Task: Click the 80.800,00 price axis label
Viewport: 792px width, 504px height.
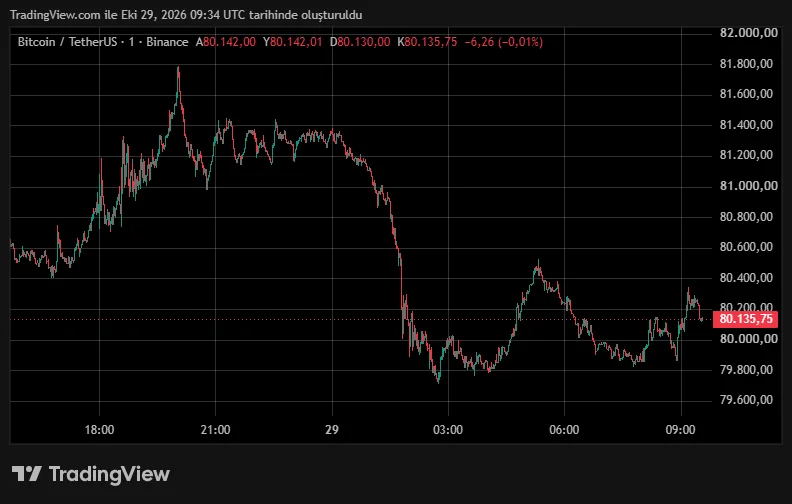Action: 746,217
